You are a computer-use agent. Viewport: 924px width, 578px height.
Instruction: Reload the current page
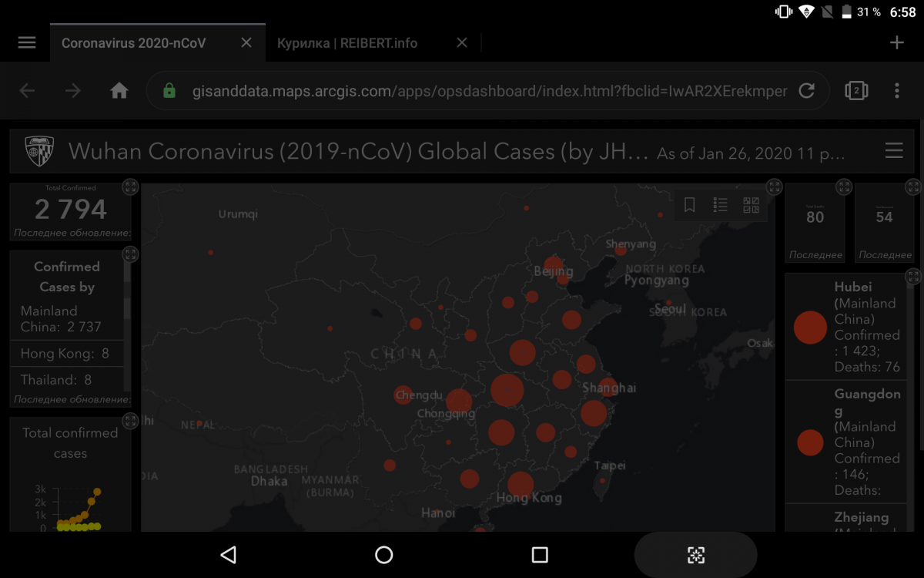[x=806, y=91]
